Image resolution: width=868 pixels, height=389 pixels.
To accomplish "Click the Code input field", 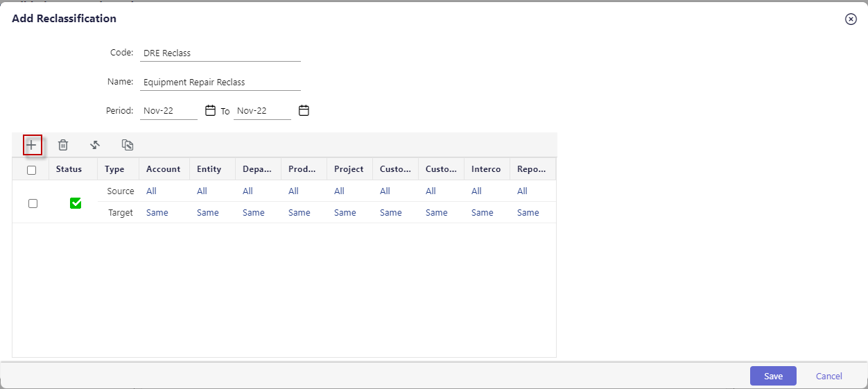I will 220,53.
